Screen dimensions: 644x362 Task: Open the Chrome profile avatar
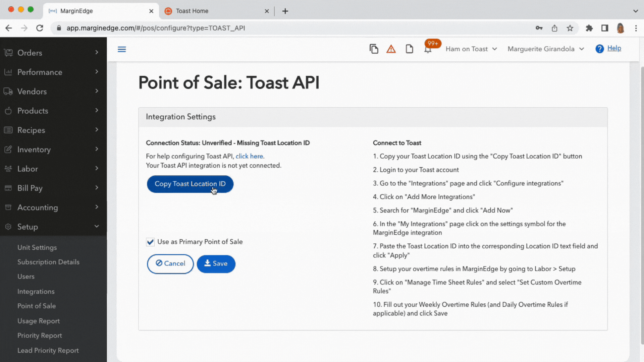click(621, 28)
